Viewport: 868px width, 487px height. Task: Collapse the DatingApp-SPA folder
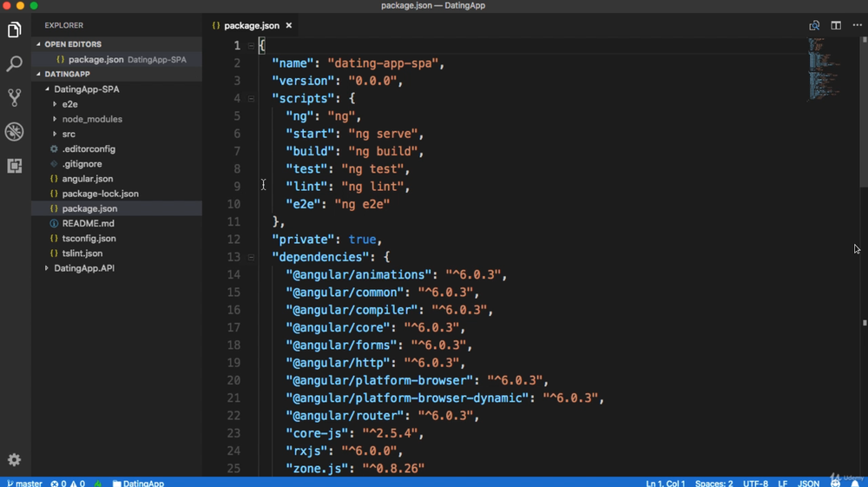(x=47, y=89)
